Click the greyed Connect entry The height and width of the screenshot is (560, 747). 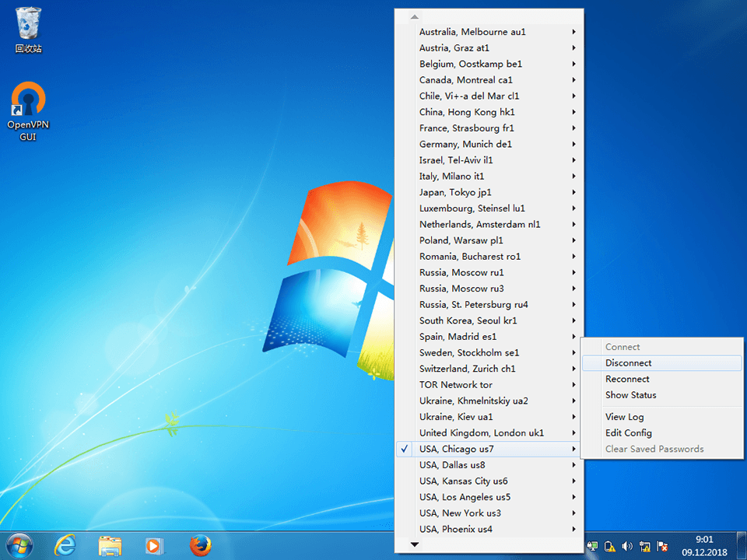(x=661, y=347)
